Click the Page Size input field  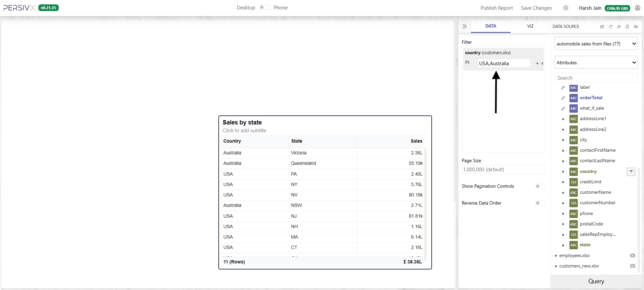point(503,169)
